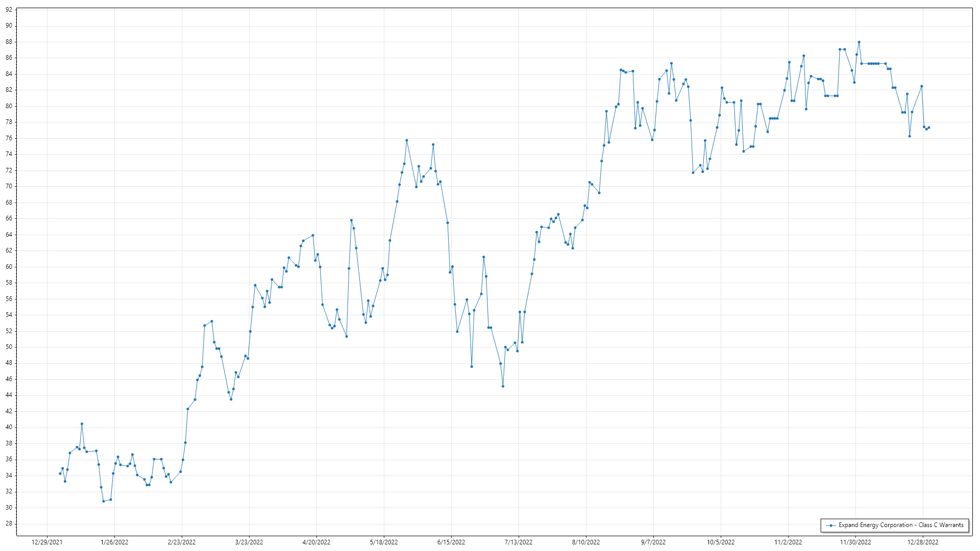Click the 76 y-axis value label
The height and width of the screenshot is (551, 980).
[x=9, y=138]
